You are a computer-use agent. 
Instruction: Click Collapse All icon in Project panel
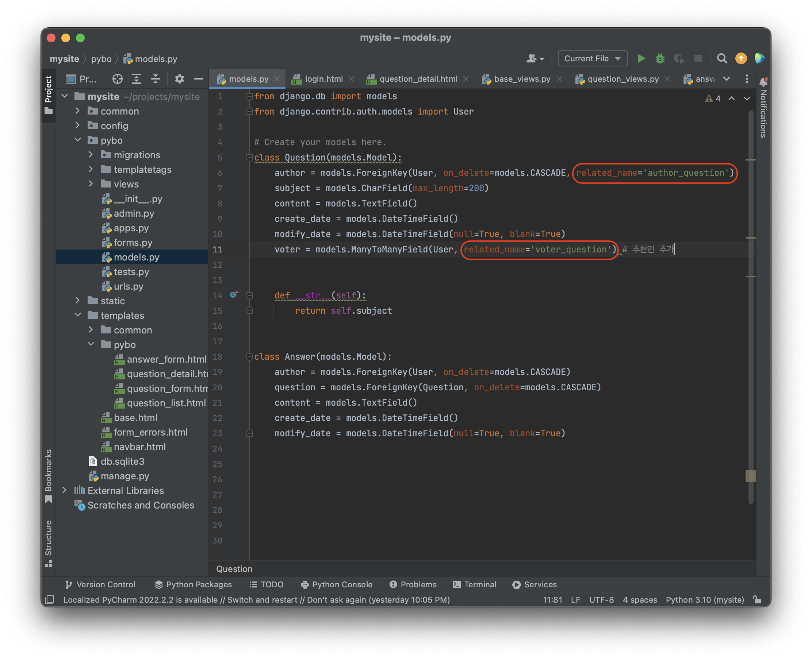156,79
